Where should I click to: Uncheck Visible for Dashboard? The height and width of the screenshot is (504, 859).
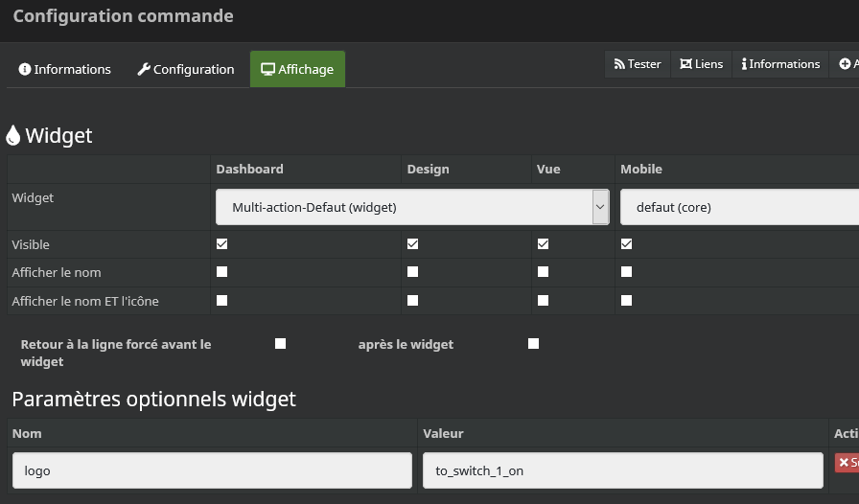point(222,244)
